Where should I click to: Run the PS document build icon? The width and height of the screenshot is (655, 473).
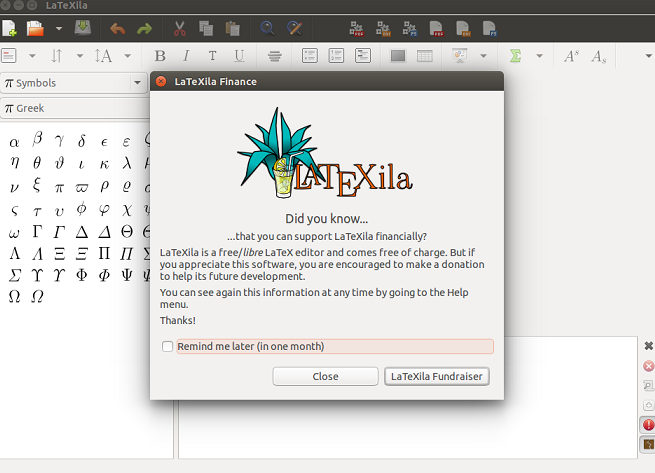(489, 28)
